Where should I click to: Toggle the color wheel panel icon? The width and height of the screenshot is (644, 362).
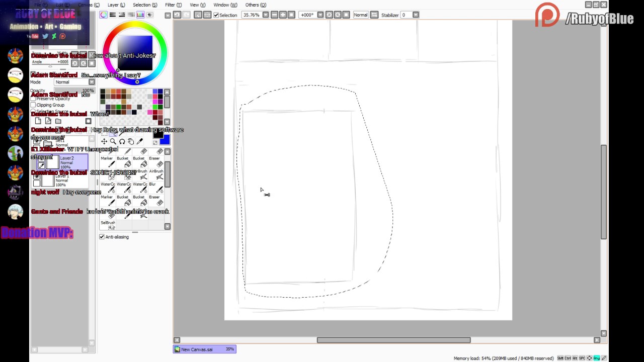tap(103, 15)
